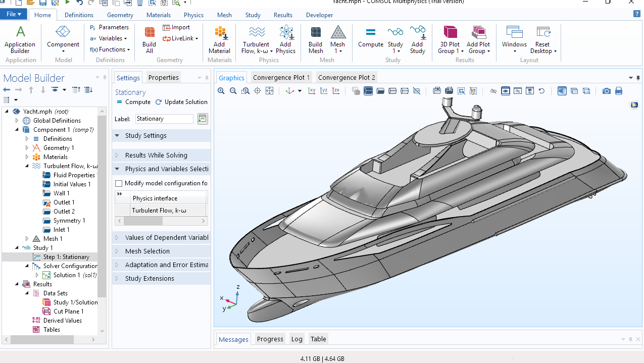
Task: Switch to the Convergence Plot 2 tab
Action: (x=346, y=77)
